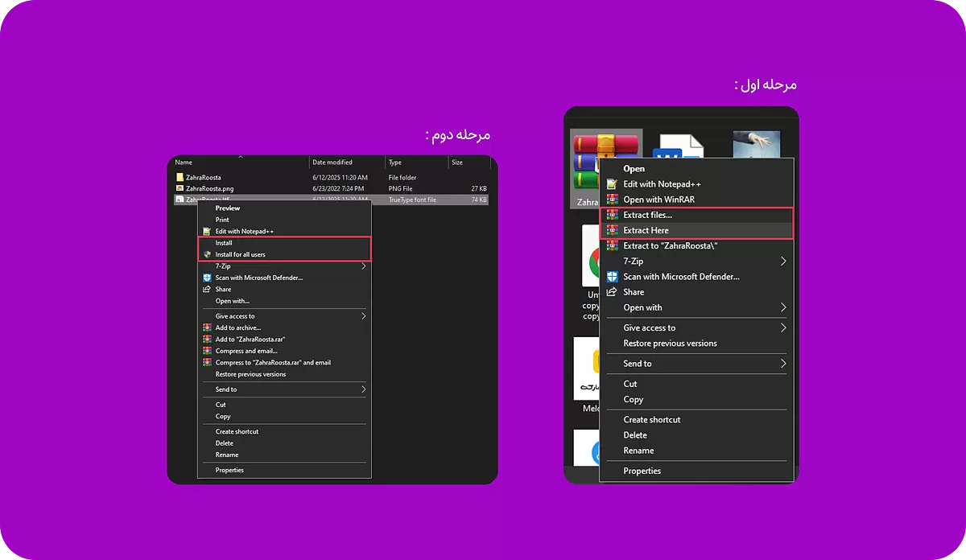
Task: Click the "PNG File" type cell
Action: pyautogui.click(x=400, y=188)
